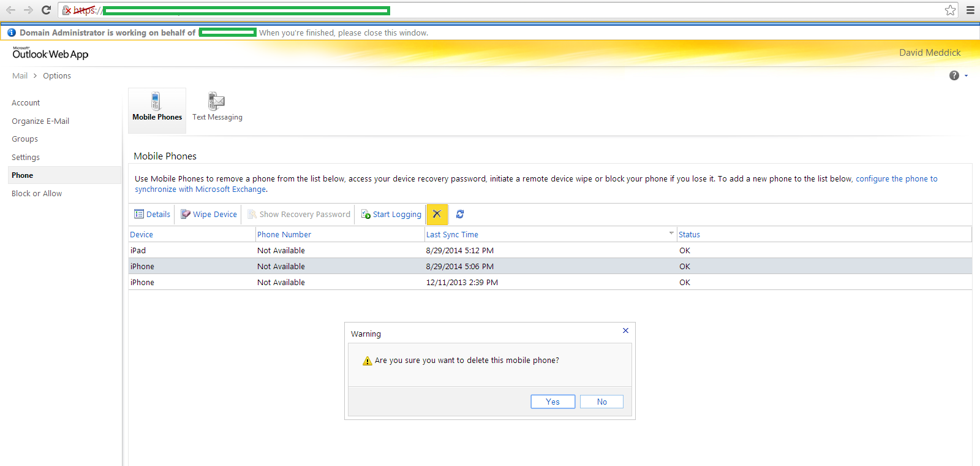Click the David Meddick user name
This screenshot has height=466, width=980.
[x=930, y=53]
